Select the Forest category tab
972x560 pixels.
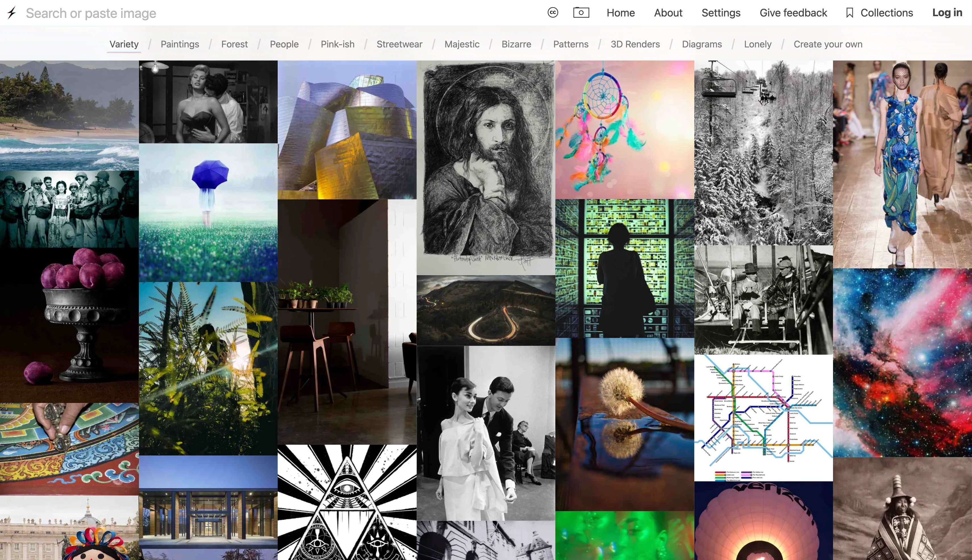(x=234, y=44)
